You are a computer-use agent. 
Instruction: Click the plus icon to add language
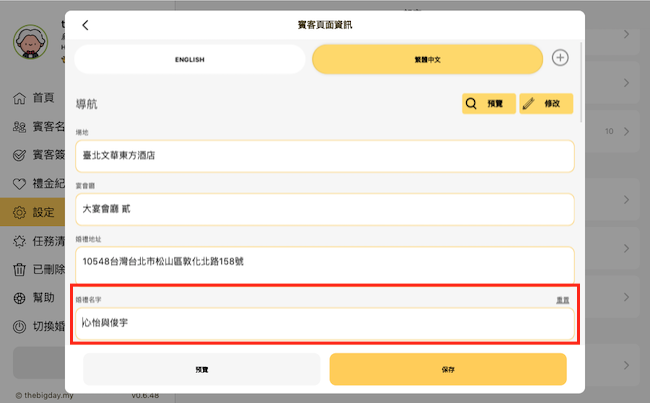coord(560,58)
